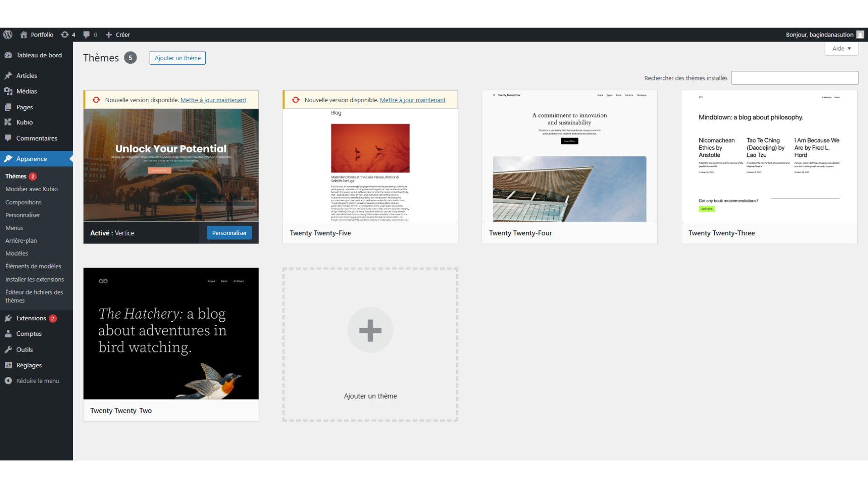
Task: Open the updates icon showing 4
Action: coord(68,35)
